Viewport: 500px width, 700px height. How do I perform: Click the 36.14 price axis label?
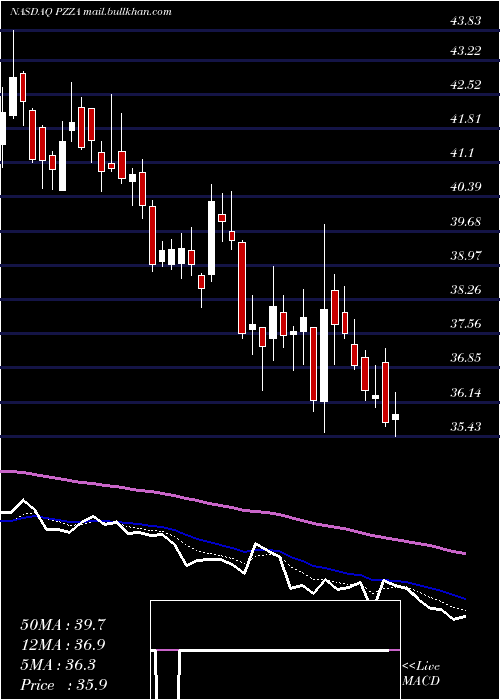(x=466, y=393)
